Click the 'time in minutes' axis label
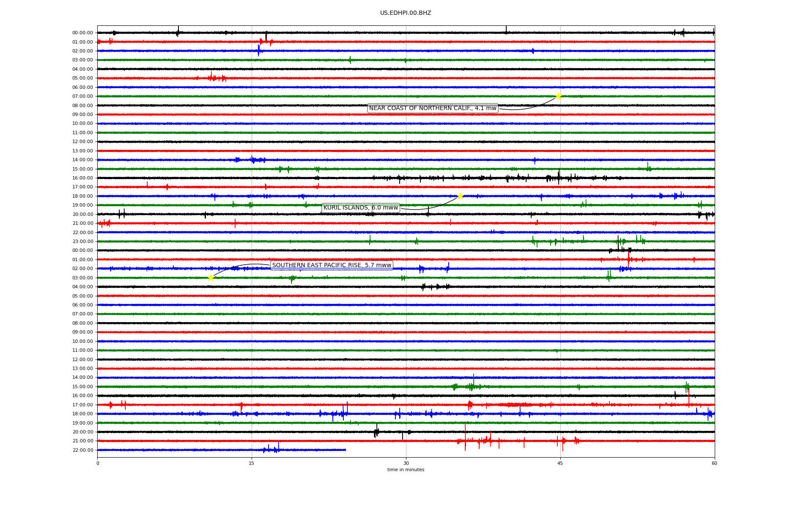Image resolution: width=812 pixels, height=508 pixels. 406,469
